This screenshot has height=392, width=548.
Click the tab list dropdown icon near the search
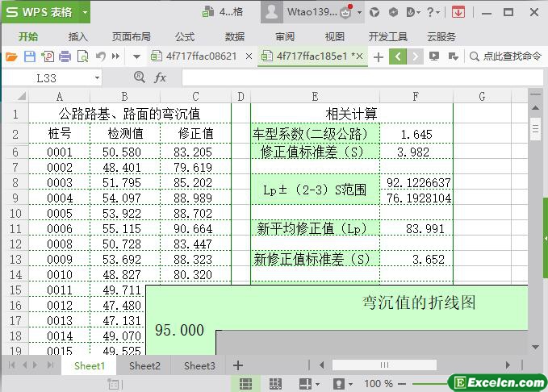[454, 56]
